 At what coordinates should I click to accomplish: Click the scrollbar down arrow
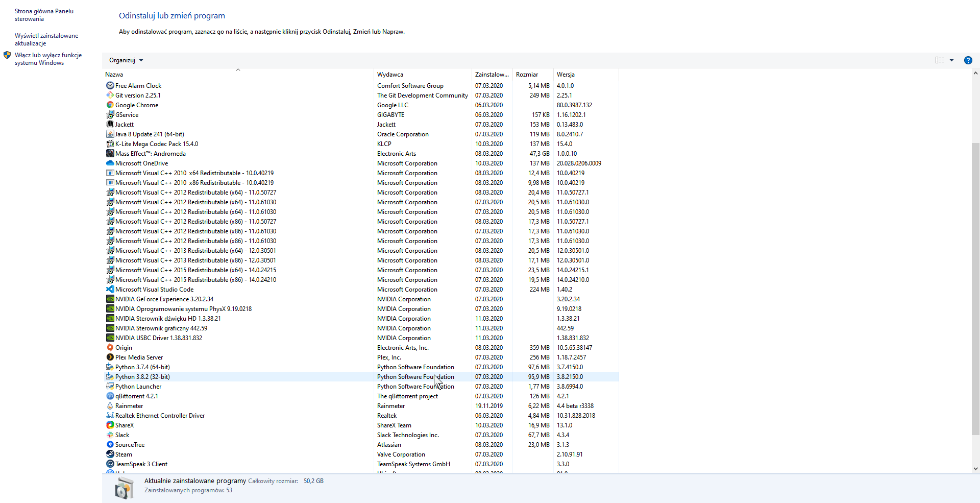click(x=975, y=468)
